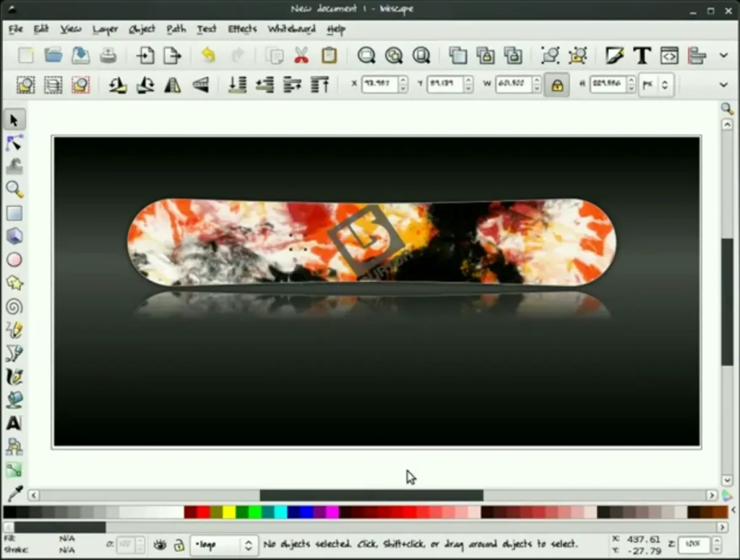Open the XML editor
740x560 pixels.
(x=669, y=56)
